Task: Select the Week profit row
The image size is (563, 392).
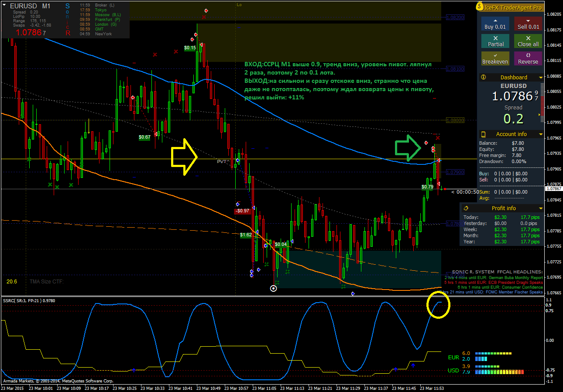Action: 501,229
